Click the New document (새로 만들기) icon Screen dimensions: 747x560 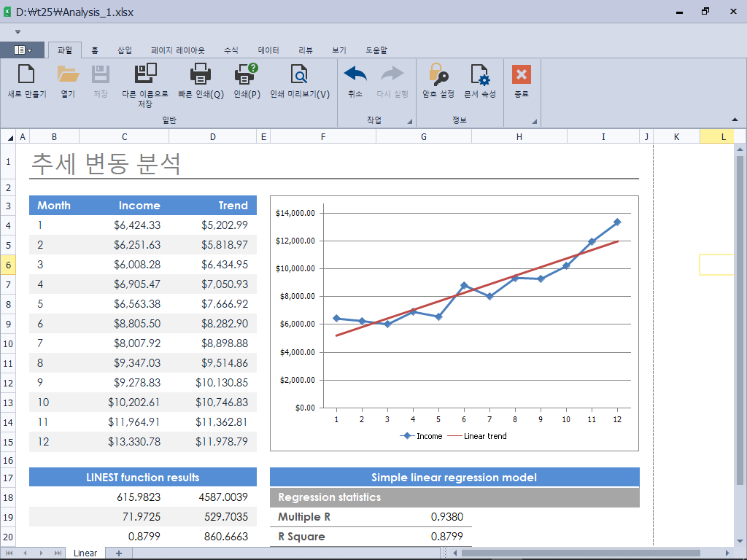[x=27, y=74]
